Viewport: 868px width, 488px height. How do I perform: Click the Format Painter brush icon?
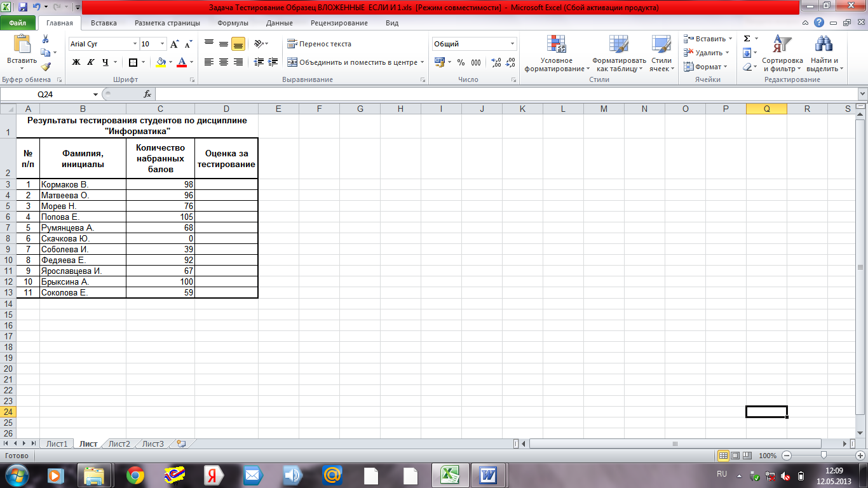tap(45, 66)
